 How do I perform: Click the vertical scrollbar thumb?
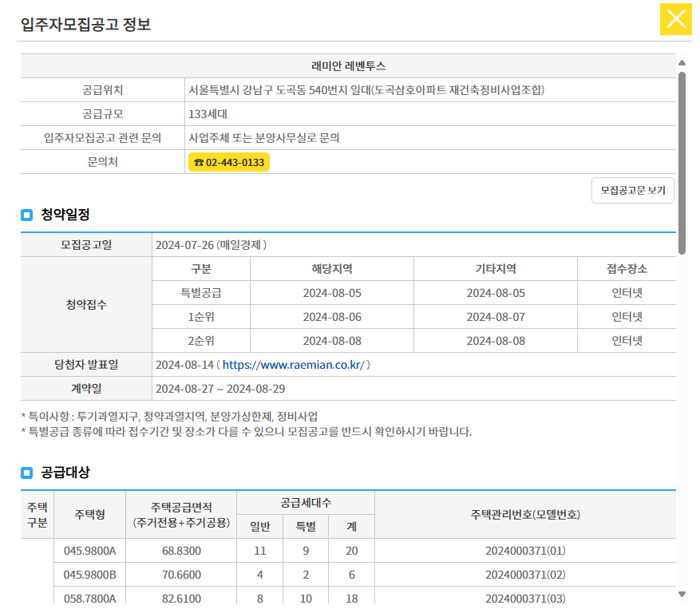tap(682, 163)
